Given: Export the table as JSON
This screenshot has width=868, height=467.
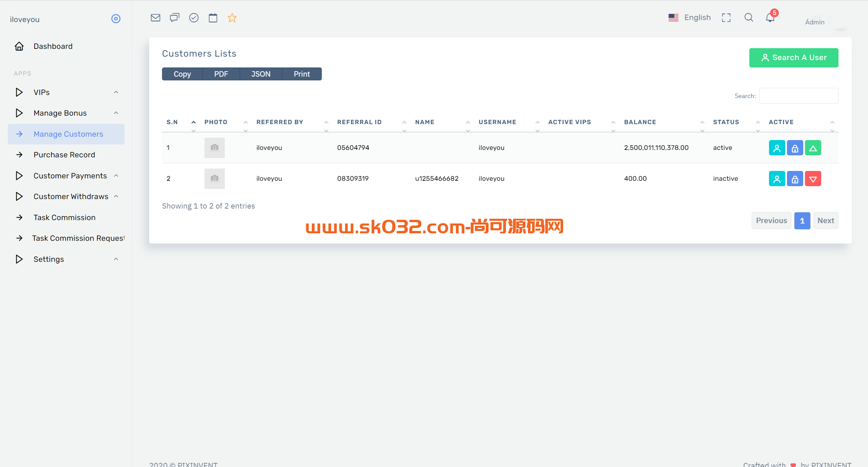Looking at the screenshot, I should tap(261, 74).
